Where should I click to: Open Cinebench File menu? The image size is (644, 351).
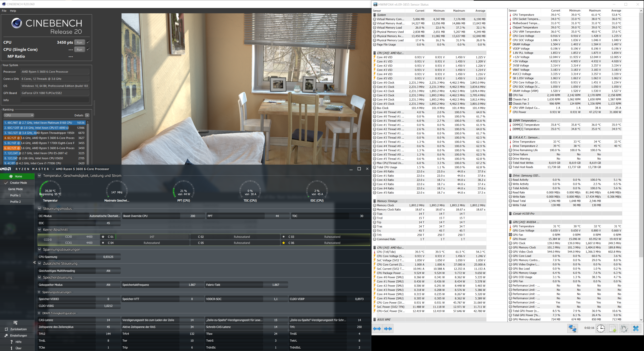(4, 11)
